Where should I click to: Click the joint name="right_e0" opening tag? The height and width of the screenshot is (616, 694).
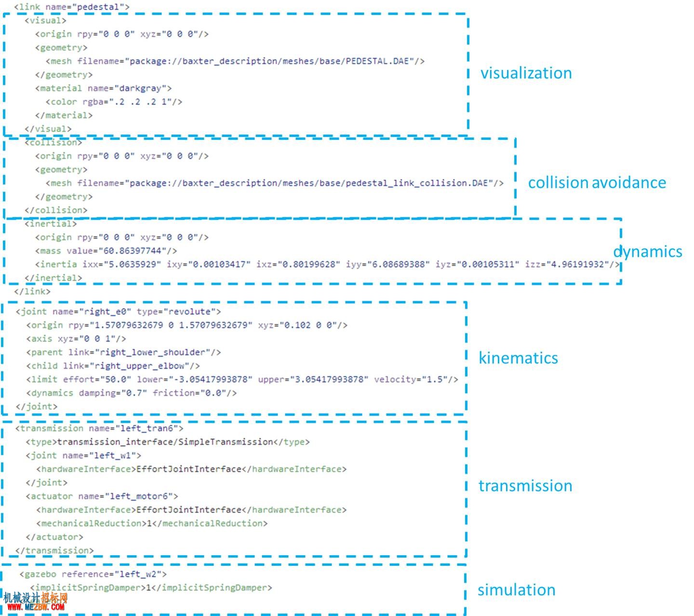coord(119,311)
